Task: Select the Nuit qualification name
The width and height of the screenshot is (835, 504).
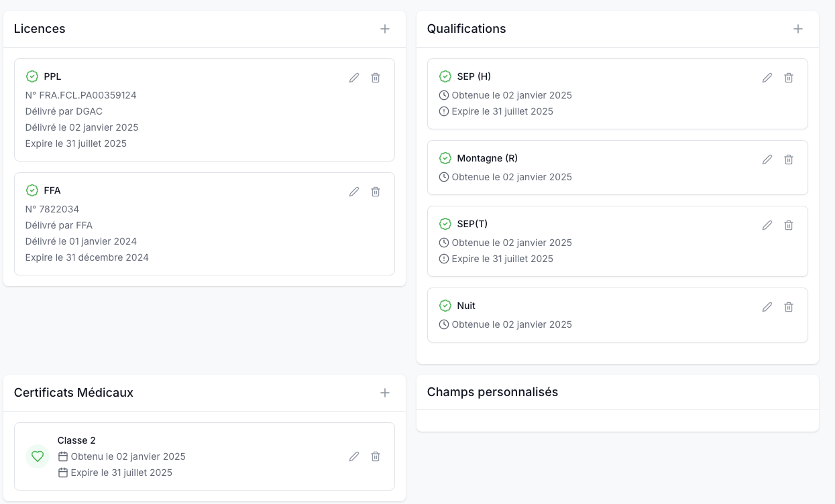Action: click(x=466, y=306)
